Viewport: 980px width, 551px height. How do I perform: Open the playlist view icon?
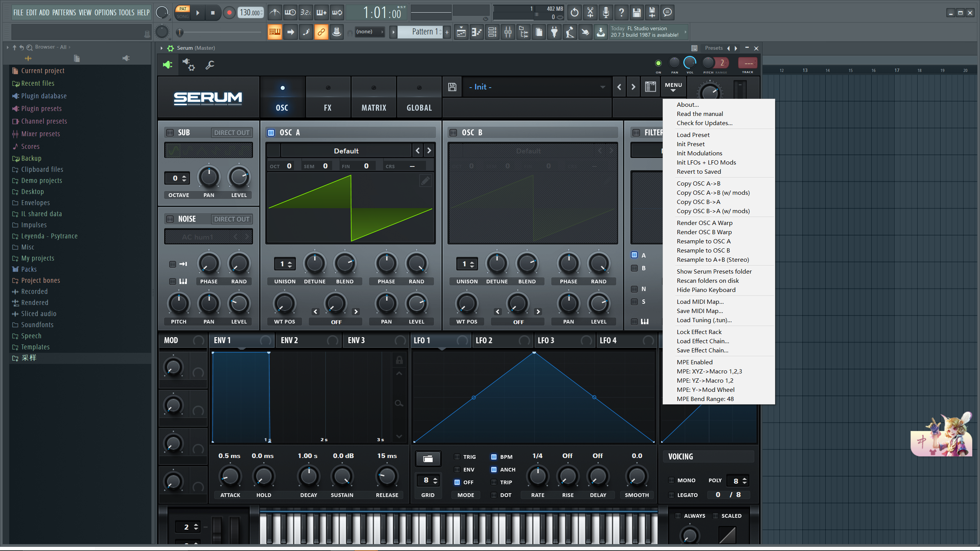coord(461,33)
